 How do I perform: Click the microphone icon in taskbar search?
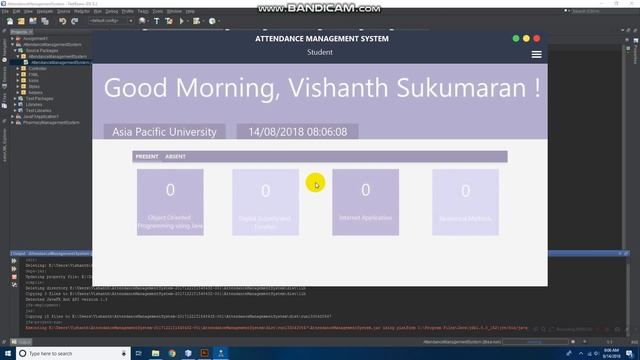(x=124, y=353)
